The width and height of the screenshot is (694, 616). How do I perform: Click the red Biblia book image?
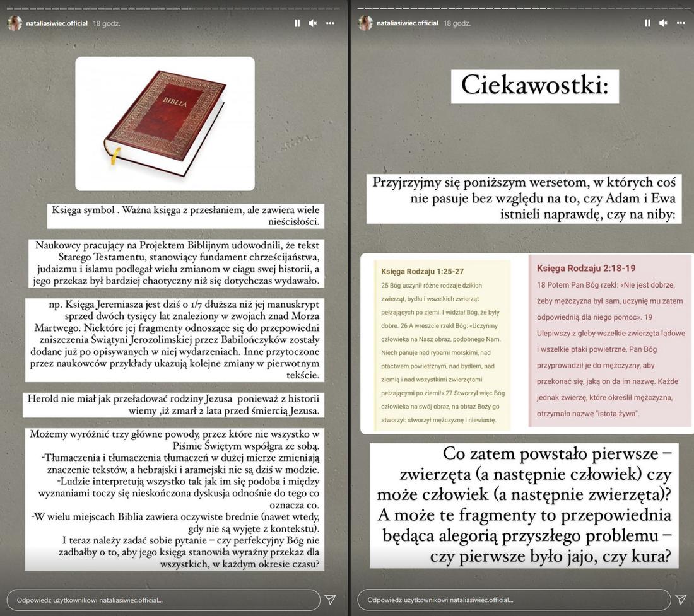pos(165,124)
